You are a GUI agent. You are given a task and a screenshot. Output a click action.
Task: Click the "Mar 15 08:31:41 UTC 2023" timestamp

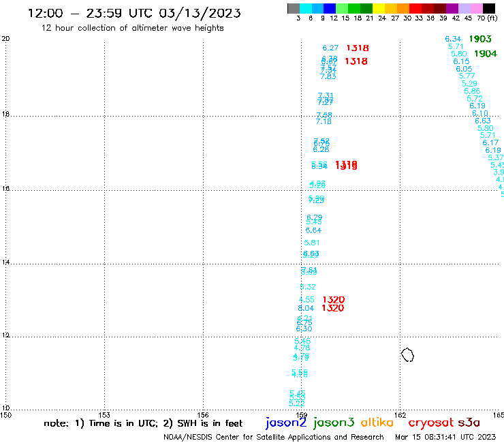(x=445, y=437)
